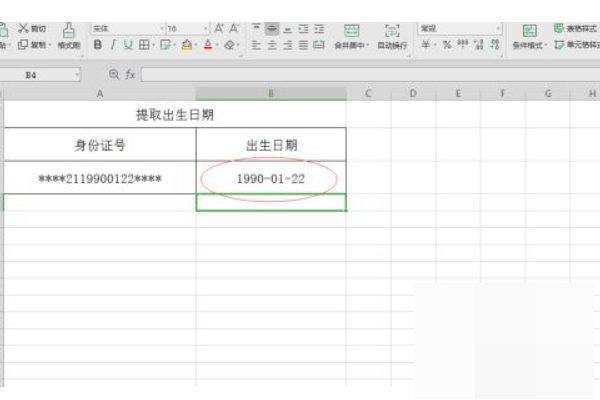Pick the yellow fill color bucket

(187, 45)
